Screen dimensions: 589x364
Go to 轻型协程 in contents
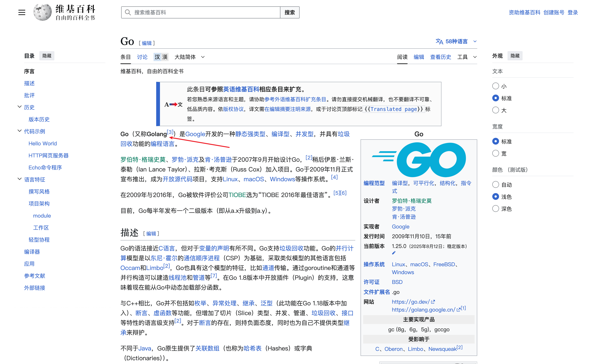[x=39, y=240]
